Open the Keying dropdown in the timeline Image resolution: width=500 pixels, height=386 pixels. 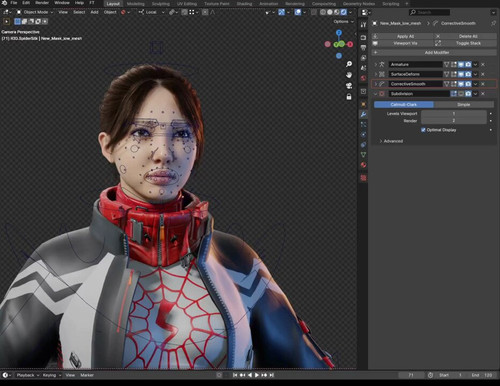(52, 375)
